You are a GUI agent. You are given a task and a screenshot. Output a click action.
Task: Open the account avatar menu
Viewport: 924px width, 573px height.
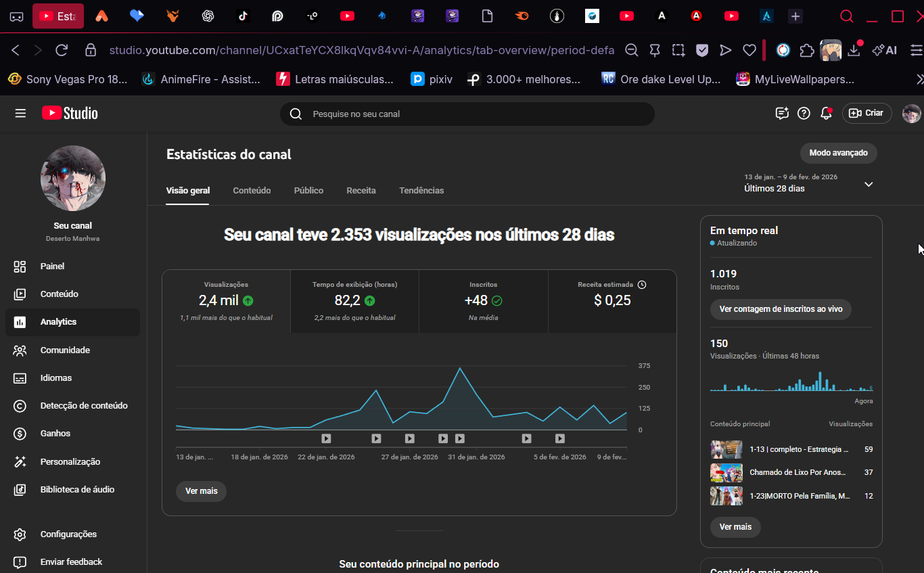tap(911, 114)
